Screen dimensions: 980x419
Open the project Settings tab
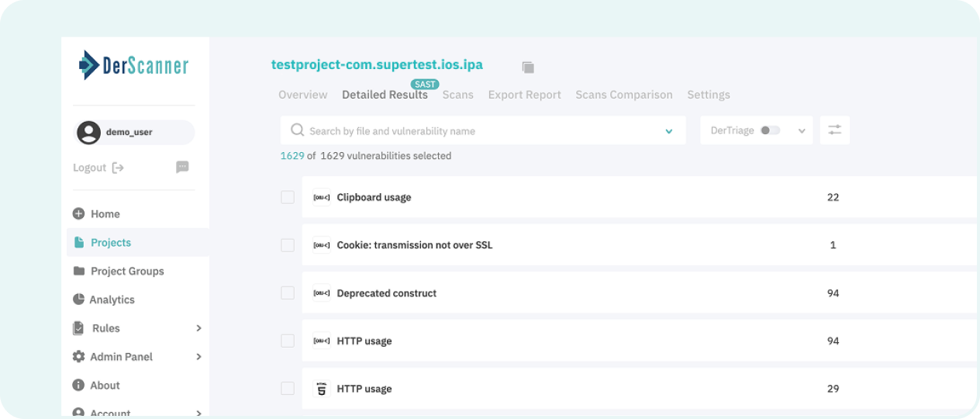tap(709, 95)
